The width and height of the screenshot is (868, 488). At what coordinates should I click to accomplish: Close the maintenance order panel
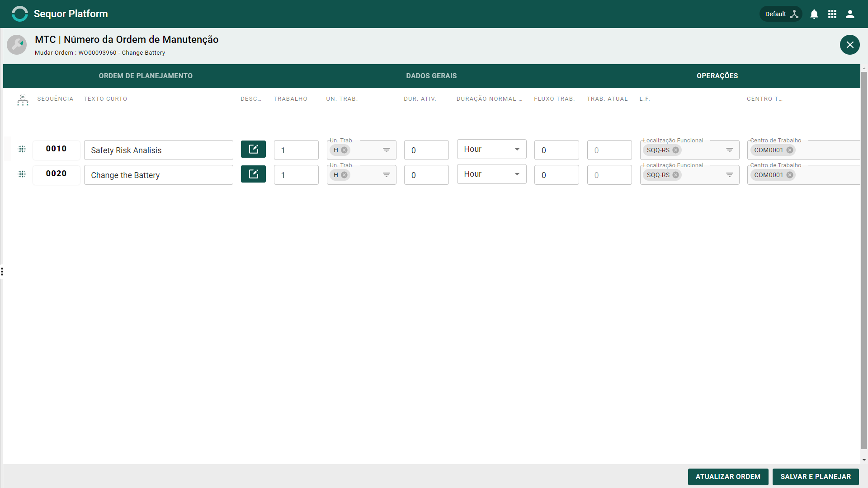[x=850, y=45]
